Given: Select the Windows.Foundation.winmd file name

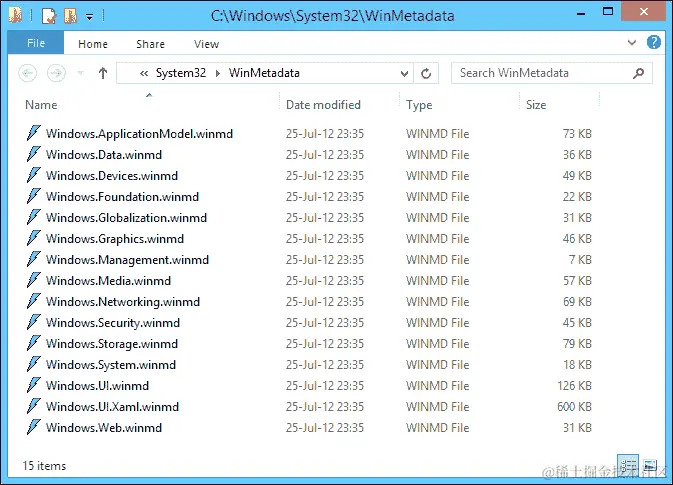Looking at the screenshot, I should click(122, 197).
